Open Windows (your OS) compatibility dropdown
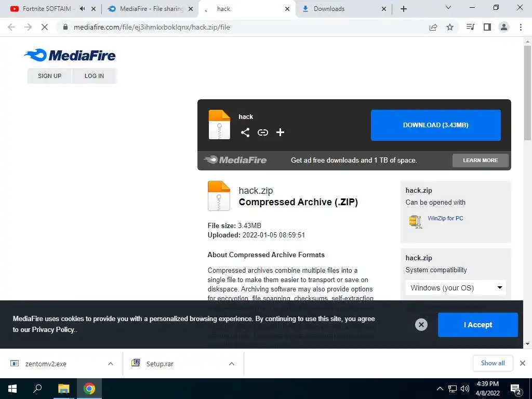Image resolution: width=532 pixels, height=399 pixels. pos(456,288)
